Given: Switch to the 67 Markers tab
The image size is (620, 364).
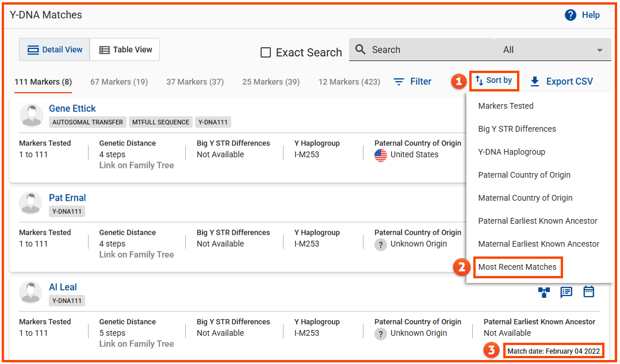Looking at the screenshot, I should (x=118, y=82).
